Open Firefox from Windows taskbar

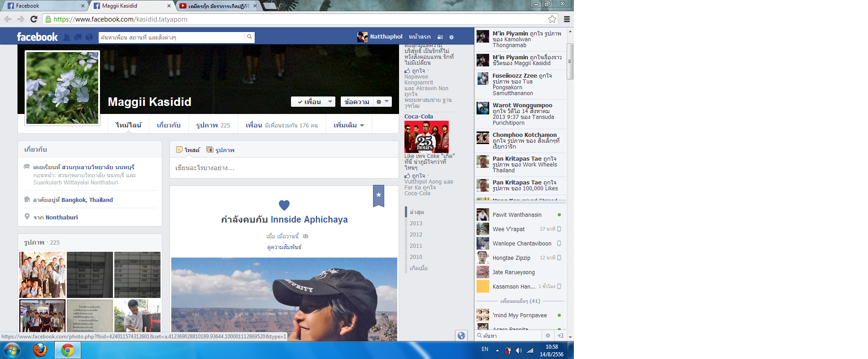point(40,350)
